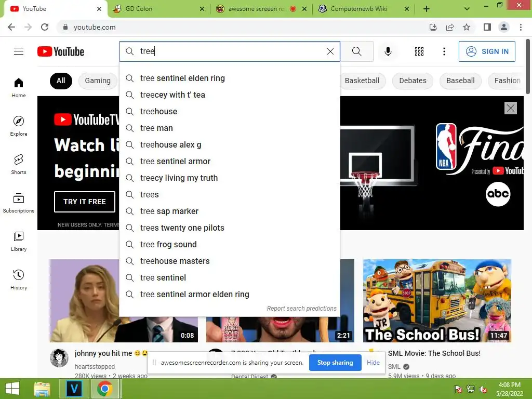Hide the screen sharing notice

point(373,362)
